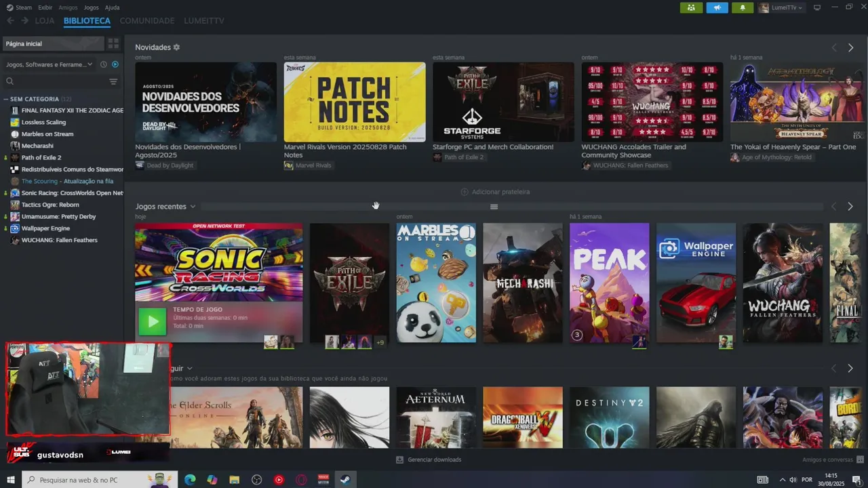Open Copilot from the taskbar
This screenshot has width=868, height=488.
(x=212, y=480)
